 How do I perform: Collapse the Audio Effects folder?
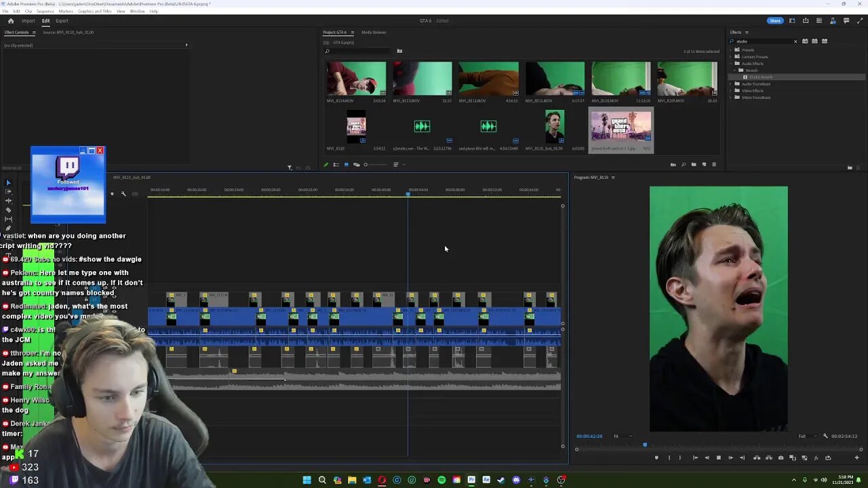(732, 64)
